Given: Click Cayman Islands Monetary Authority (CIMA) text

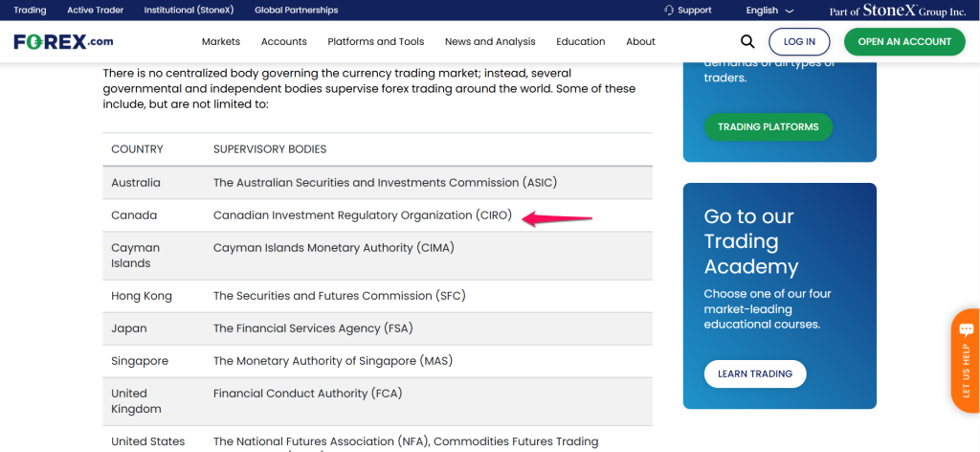Looking at the screenshot, I should click(x=334, y=248).
